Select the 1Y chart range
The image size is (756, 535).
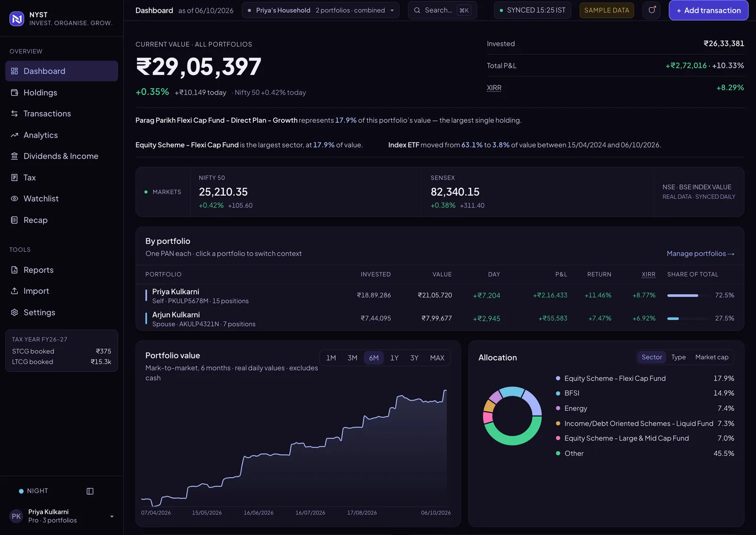coord(395,358)
